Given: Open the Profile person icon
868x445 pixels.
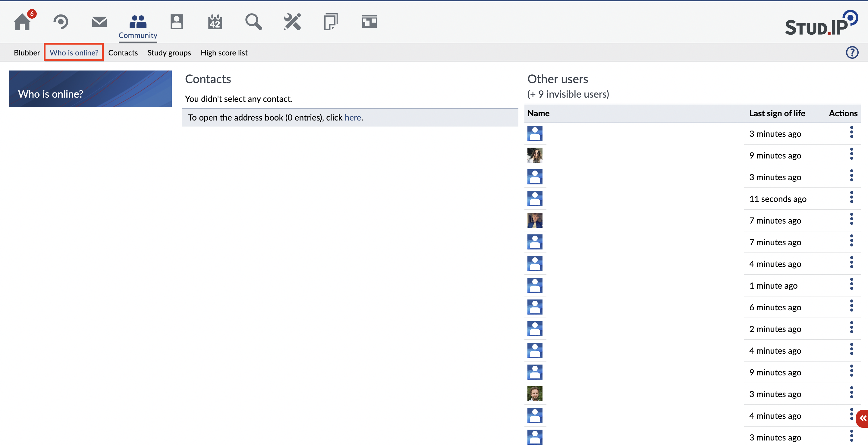Looking at the screenshot, I should pos(176,22).
